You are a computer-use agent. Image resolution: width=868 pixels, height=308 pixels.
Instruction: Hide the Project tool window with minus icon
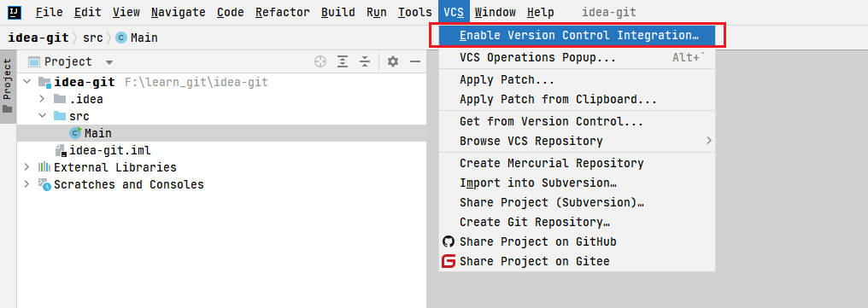(x=415, y=62)
